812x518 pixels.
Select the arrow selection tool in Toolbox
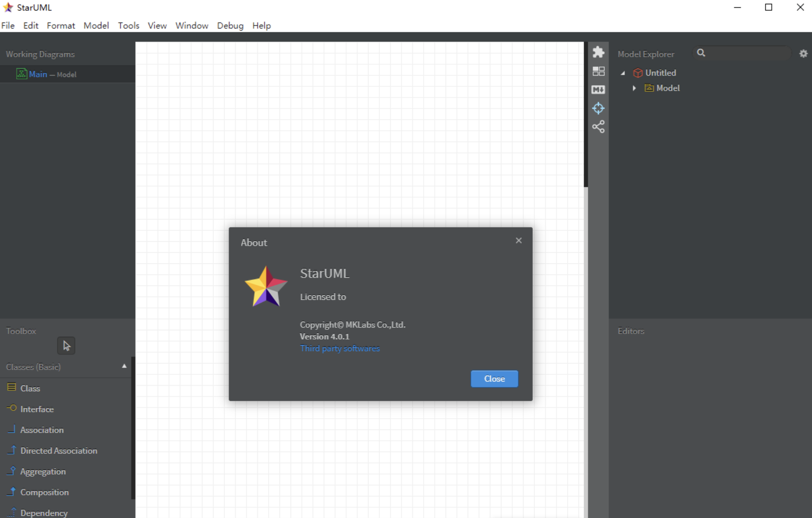66,345
